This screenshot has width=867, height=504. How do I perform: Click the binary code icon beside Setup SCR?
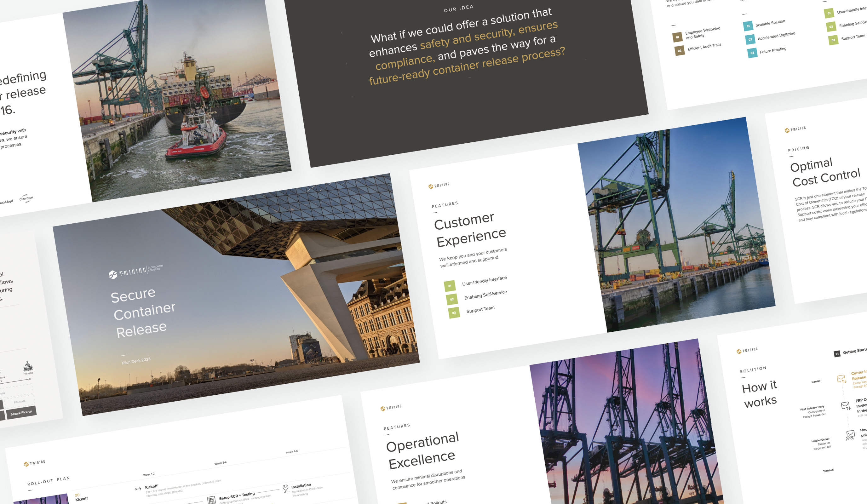click(211, 500)
